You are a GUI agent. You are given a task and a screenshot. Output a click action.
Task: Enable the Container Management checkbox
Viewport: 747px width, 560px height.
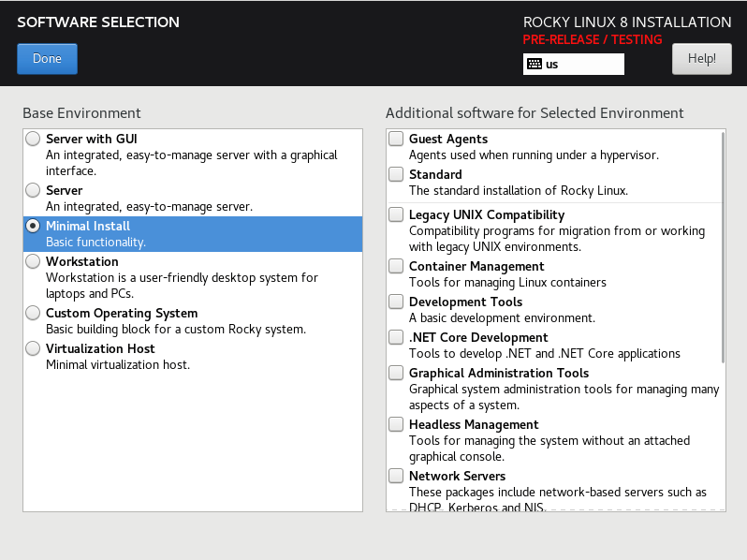coord(396,266)
